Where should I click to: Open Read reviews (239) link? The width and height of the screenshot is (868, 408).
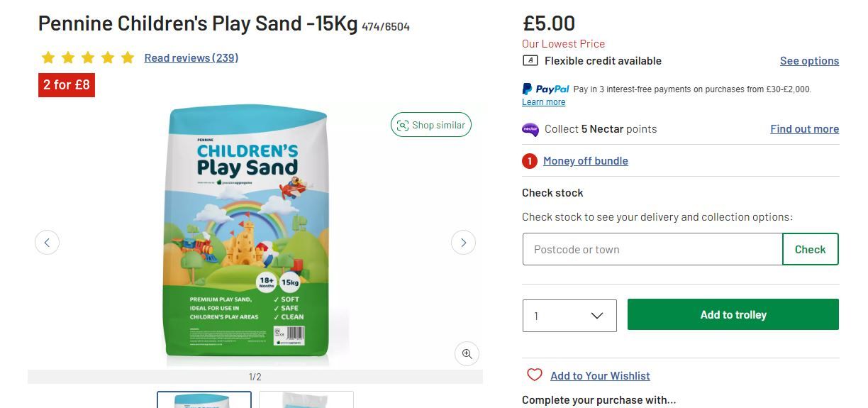pyautogui.click(x=191, y=58)
